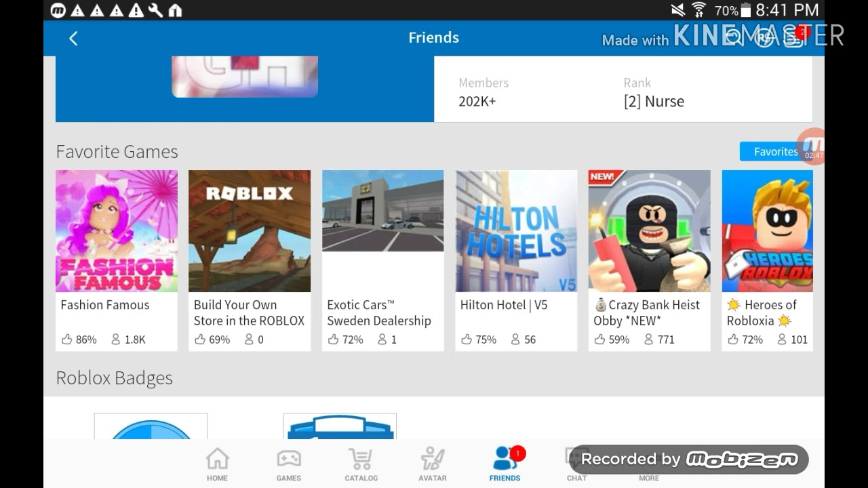Tap the 8:41 PM clock

(787, 10)
